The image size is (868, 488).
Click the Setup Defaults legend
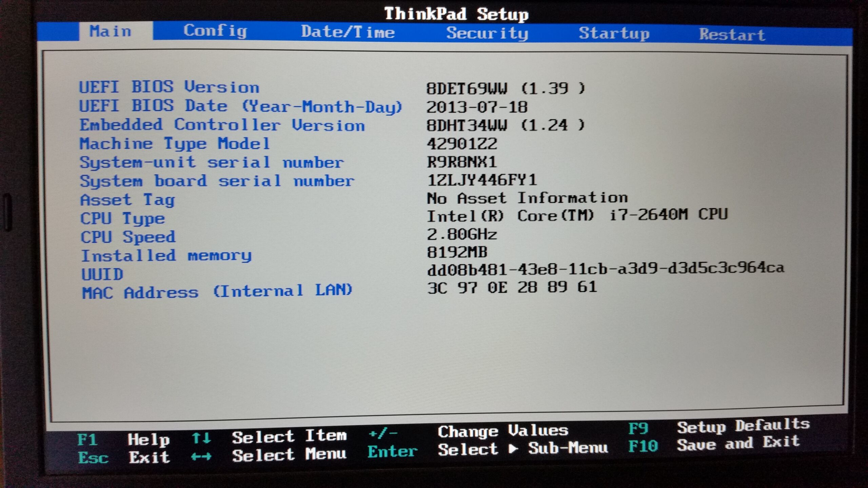[743, 426]
